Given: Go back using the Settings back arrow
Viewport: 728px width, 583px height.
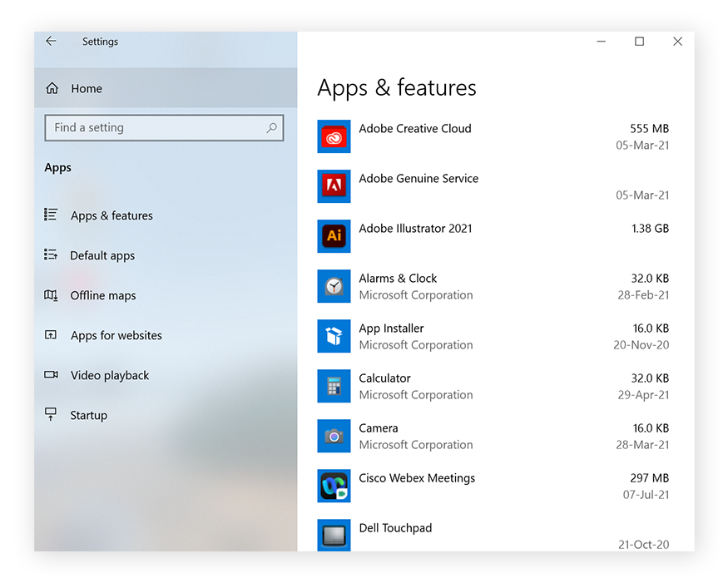Looking at the screenshot, I should pyautogui.click(x=52, y=42).
